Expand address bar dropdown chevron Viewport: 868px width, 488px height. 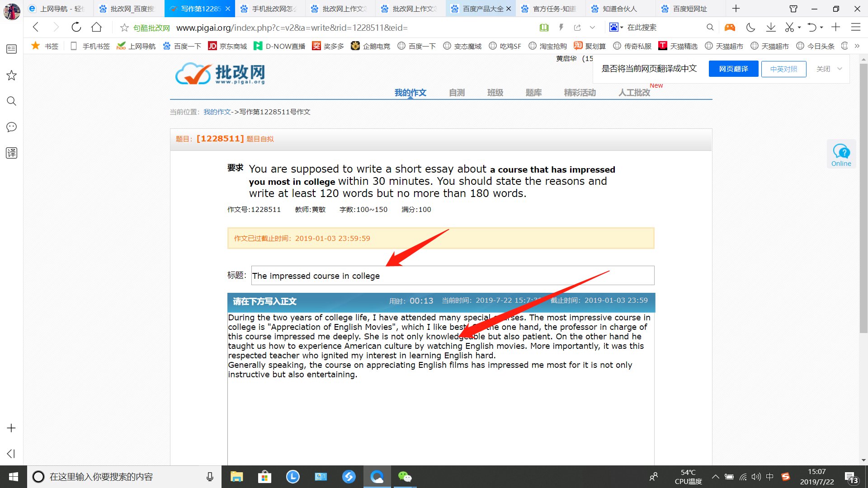[592, 28]
